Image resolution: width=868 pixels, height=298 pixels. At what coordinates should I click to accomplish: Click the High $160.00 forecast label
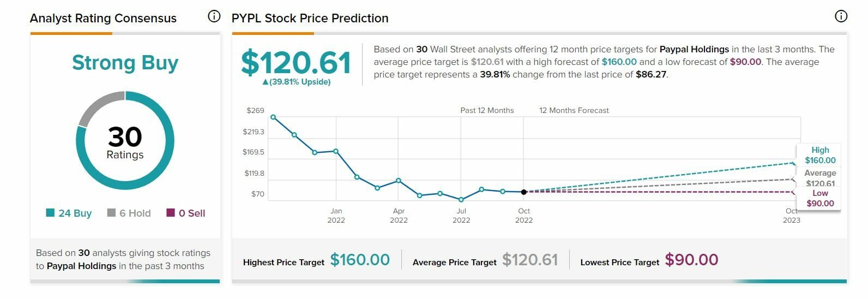coord(820,155)
